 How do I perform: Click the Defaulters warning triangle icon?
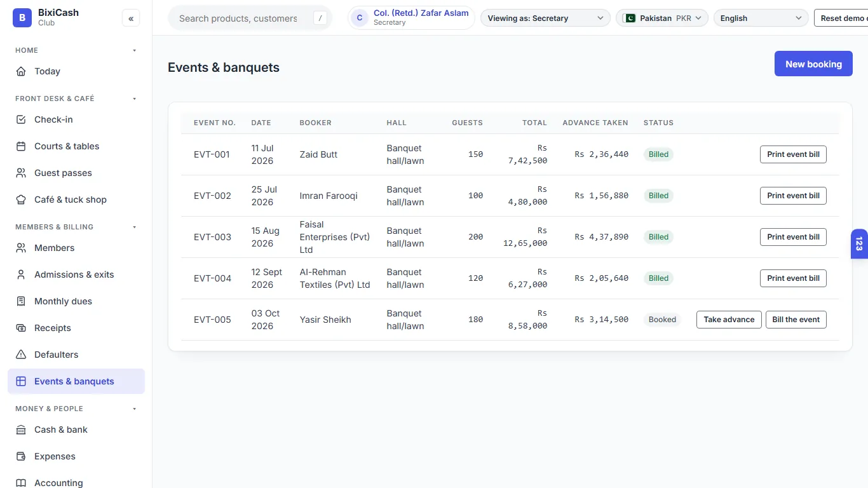coord(21,355)
